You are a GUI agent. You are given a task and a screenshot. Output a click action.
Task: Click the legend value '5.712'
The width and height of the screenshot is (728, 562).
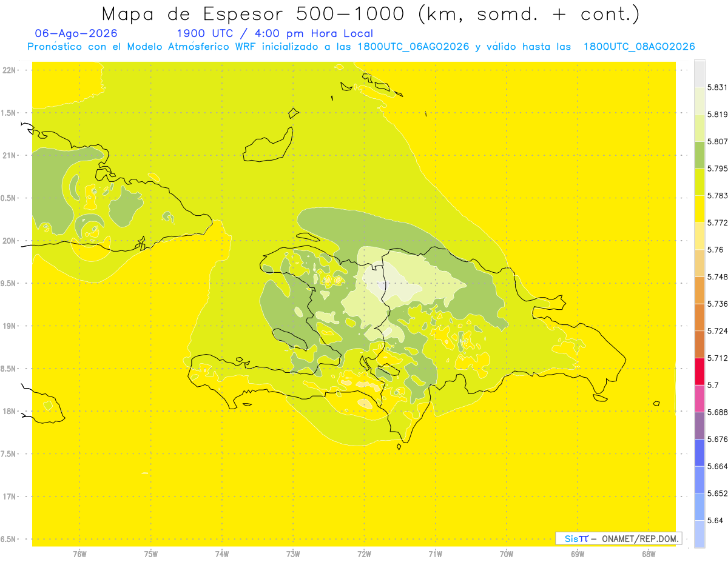pos(716,358)
